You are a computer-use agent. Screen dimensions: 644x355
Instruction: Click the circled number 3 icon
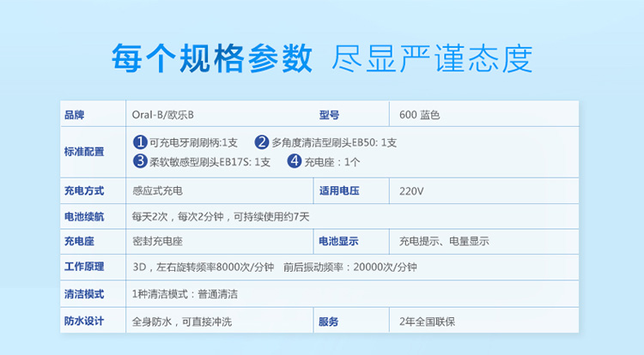pyautogui.click(x=140, y=161)
